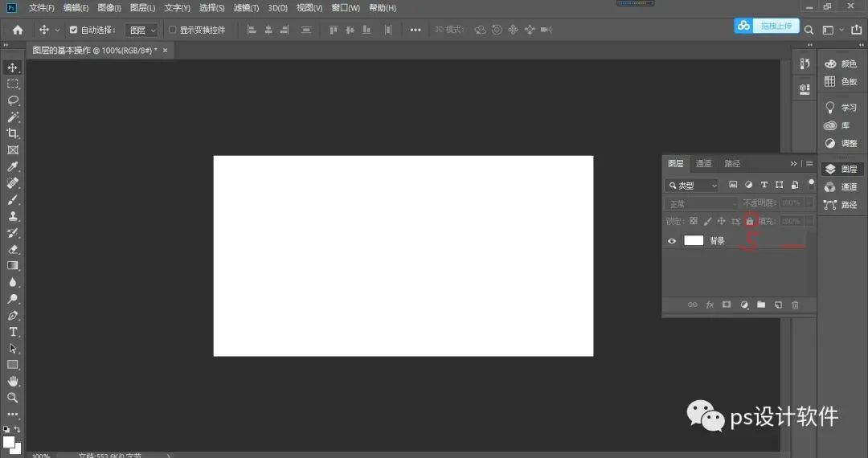Select the Hand tool
Image resolution: width=868 pixels, height=458 pixels.
[x=13, y=381]
